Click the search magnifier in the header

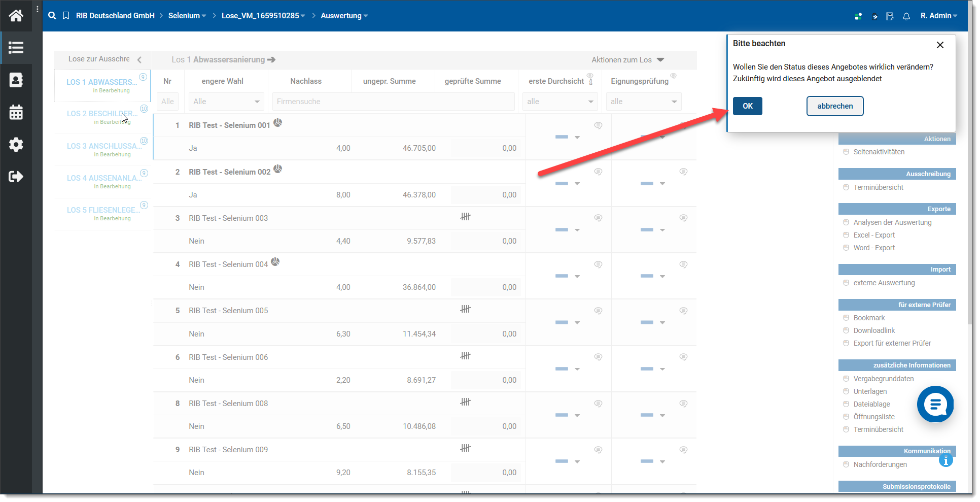tap(52, 16)
